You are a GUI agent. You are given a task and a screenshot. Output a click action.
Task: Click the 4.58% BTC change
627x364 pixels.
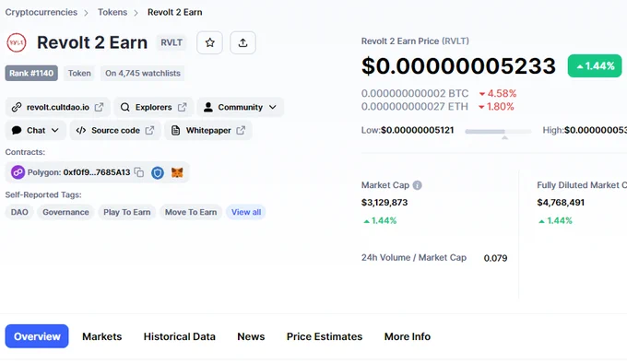(x=498, y=93)
